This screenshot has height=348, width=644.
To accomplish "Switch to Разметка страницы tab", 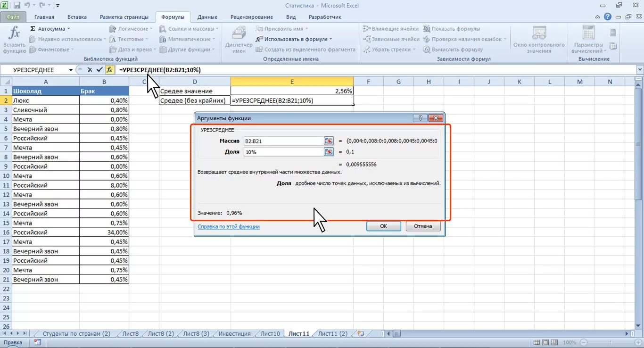I will click(x=124, y=17).
